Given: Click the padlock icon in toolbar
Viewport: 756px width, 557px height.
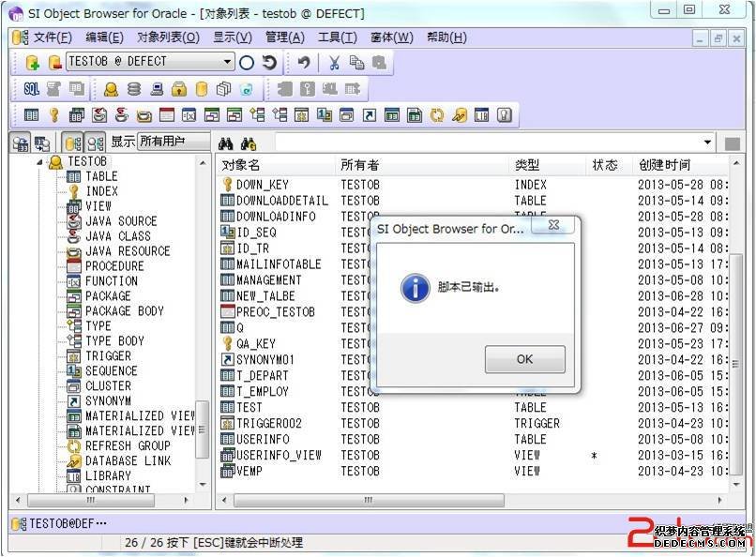Looking at the screenshot, I should (x=179, y=89).
